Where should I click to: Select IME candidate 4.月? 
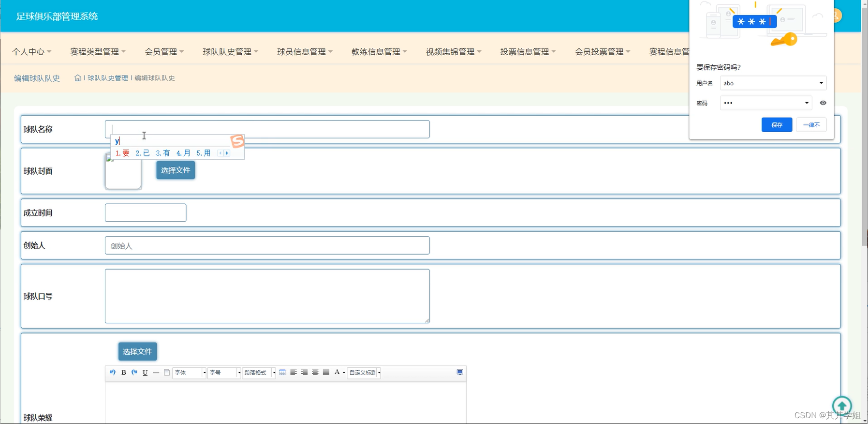click(183, 153)
